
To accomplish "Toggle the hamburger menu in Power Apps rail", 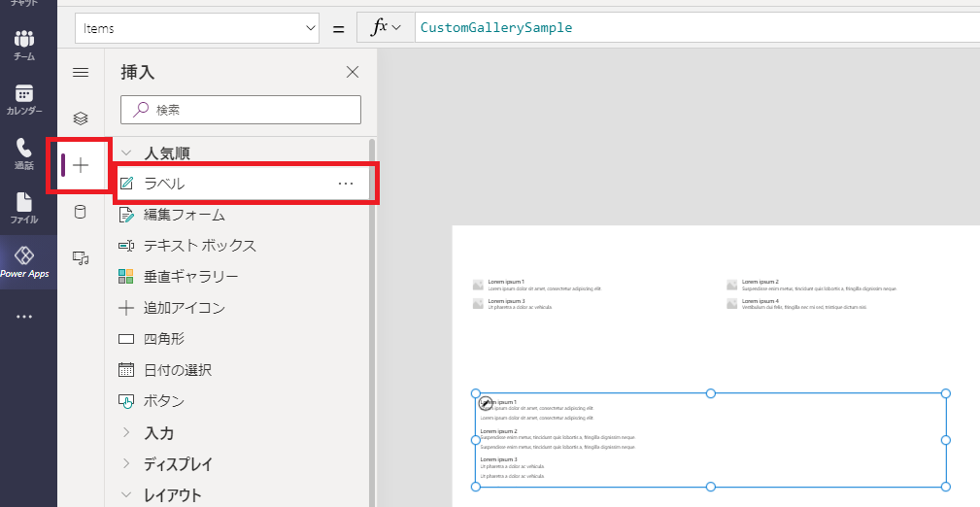I will coord(81,73).
